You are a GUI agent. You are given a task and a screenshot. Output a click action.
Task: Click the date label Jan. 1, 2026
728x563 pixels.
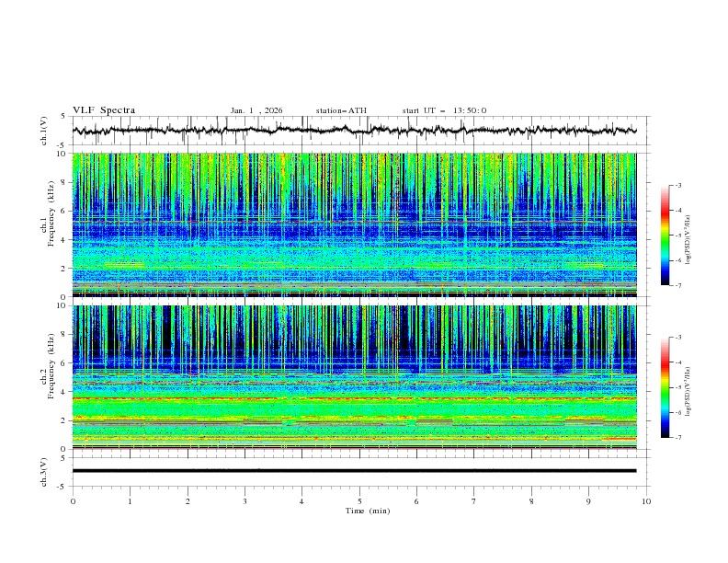pos(256,110)
